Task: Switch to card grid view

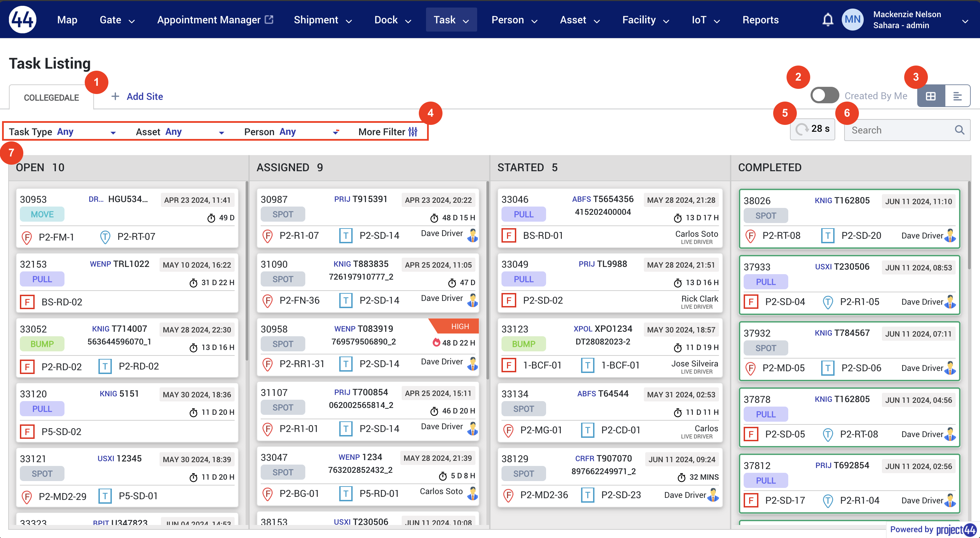Action: [931, 96]
